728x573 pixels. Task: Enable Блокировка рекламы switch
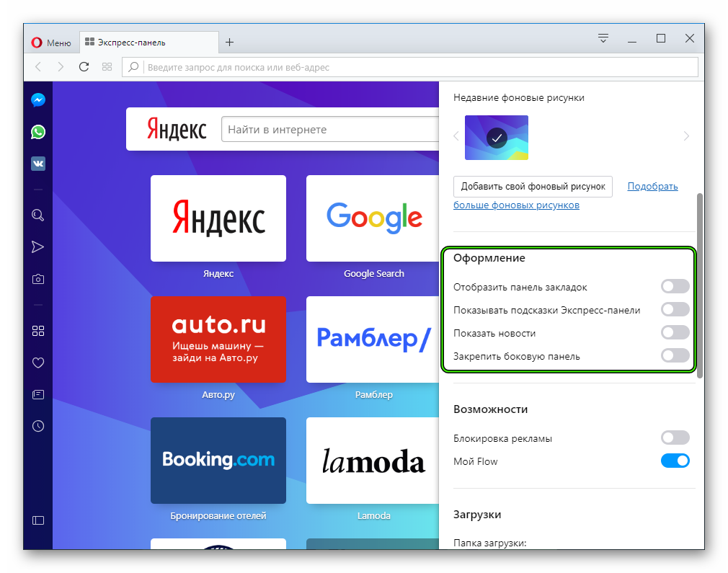675,437
